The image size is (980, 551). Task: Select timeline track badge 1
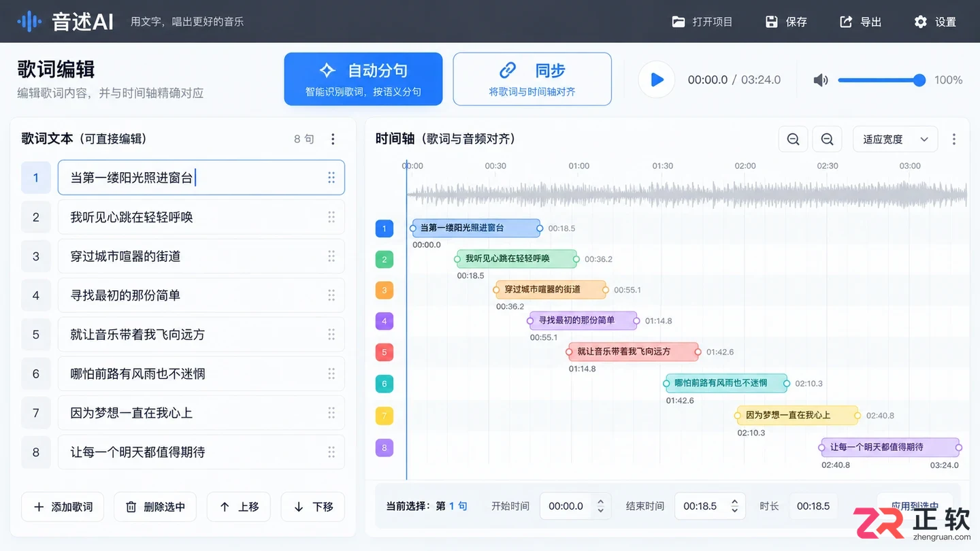coord(385,229)
